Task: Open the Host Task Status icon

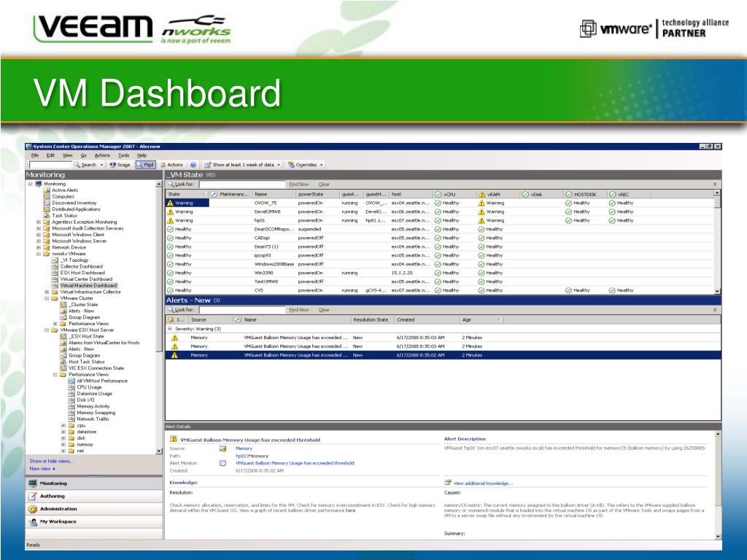Action: click(x=63, y=362)
